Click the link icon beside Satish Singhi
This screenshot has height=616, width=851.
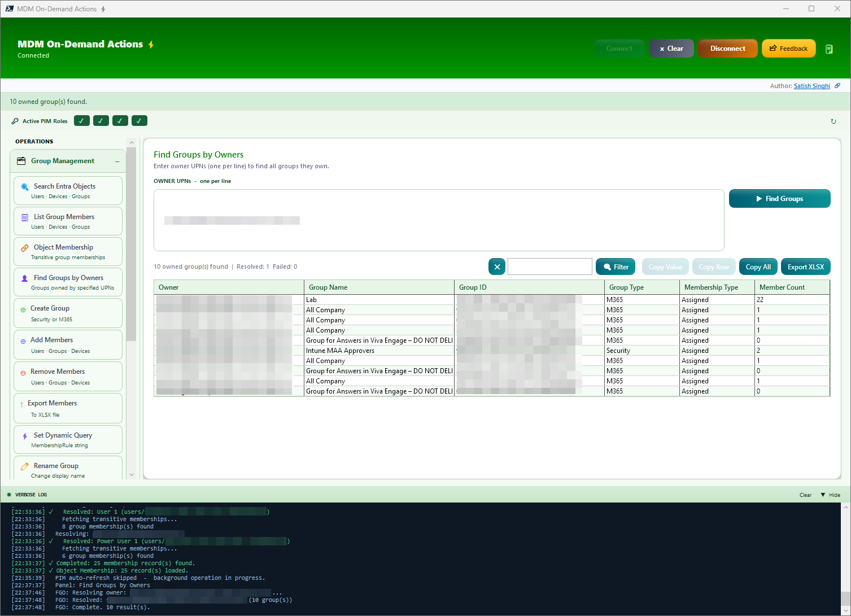[x=837, y=85]
